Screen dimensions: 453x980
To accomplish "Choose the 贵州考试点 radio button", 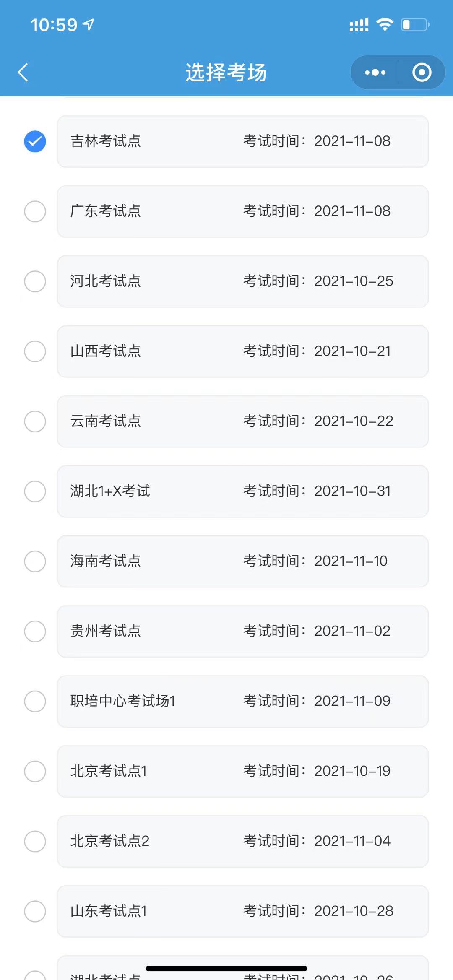I will [35, 632].
